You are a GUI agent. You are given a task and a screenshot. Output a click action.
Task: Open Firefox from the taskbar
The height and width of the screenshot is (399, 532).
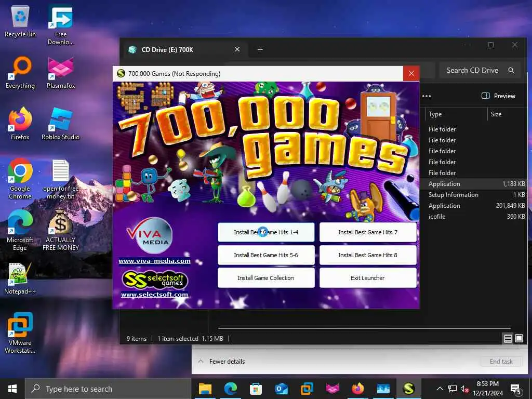tap(357, 389)
